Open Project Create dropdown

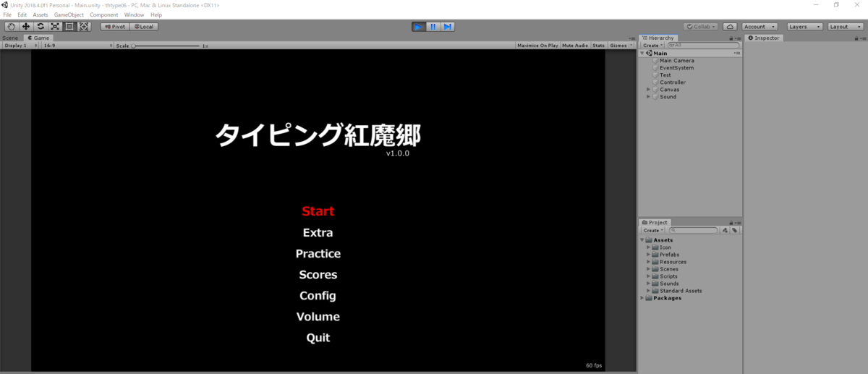pyautogui.click(x=652, y=230)
